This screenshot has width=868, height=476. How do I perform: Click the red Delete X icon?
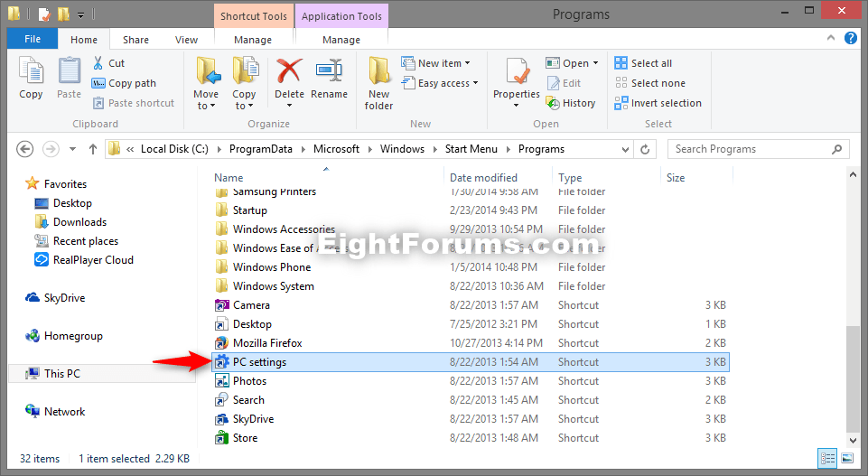point(289,70)
